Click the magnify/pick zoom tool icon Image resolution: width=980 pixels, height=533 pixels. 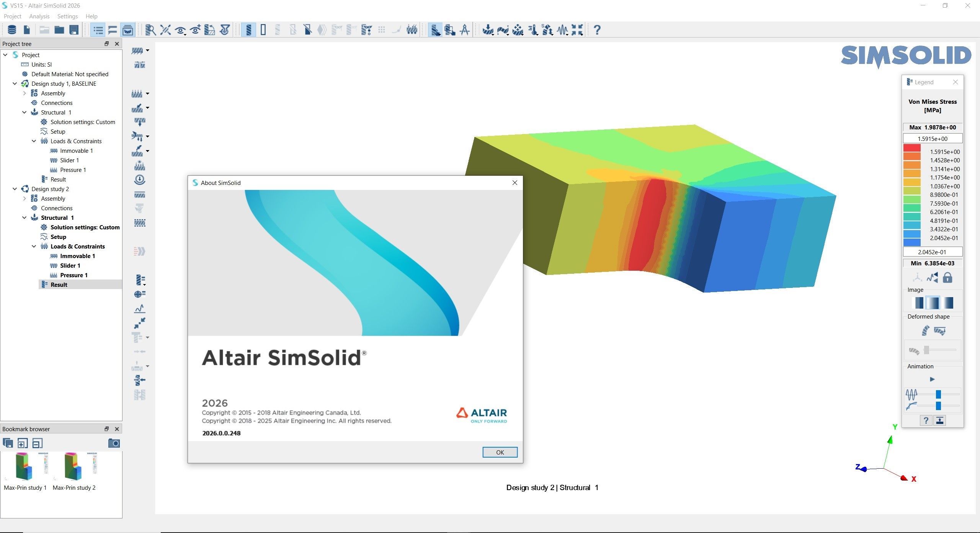pyautogui.click(x=150, y=30)
